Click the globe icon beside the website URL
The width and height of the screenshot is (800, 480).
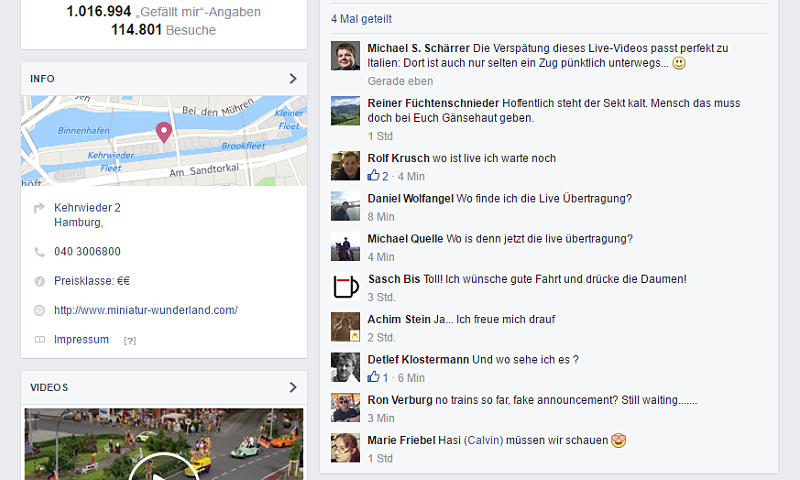tap(39, 310)
